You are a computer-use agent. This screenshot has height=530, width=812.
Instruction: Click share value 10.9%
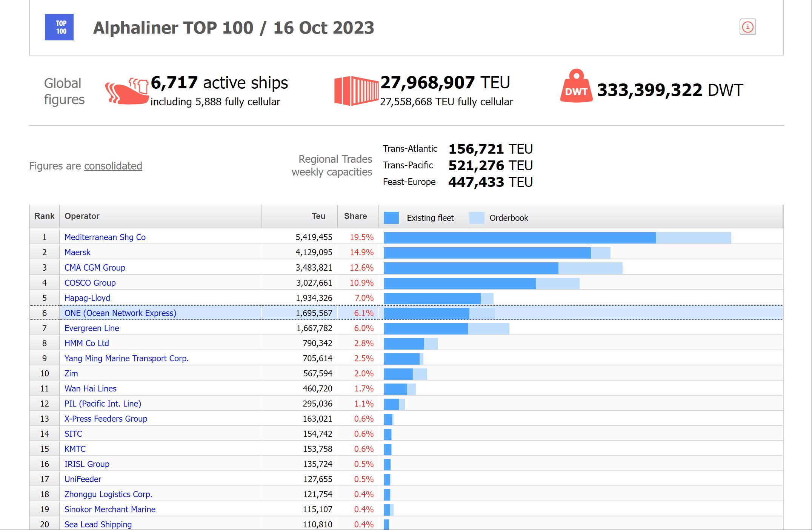pos(361,283)
